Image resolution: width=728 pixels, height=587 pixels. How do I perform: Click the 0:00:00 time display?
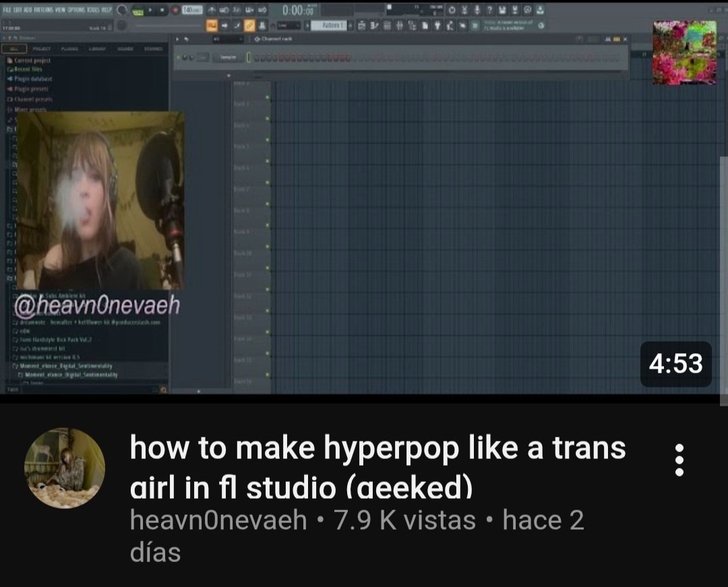coord(298,10)
